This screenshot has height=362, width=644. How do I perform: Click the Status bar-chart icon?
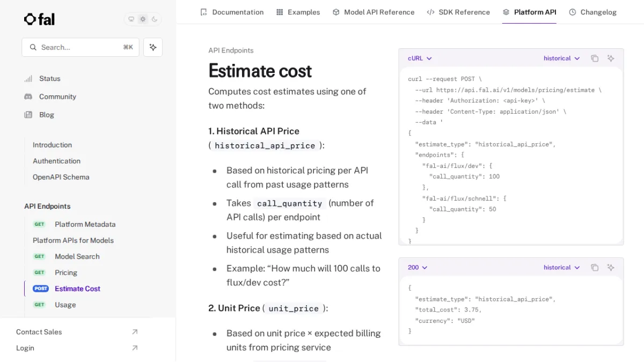click(28, 78)
